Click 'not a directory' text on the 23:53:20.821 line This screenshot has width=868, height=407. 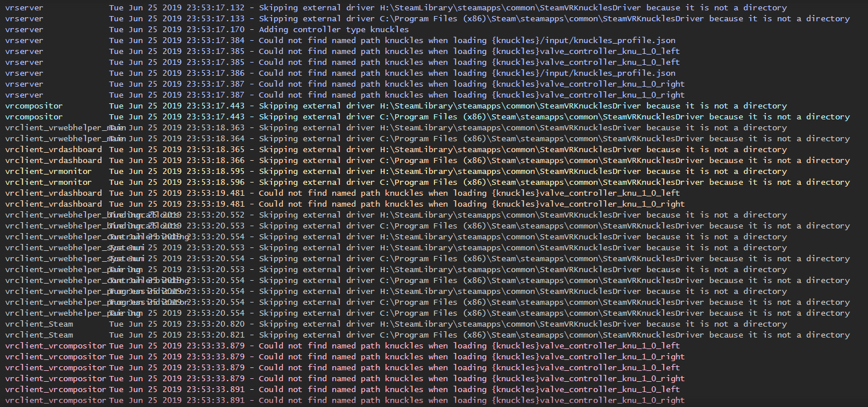813,335
